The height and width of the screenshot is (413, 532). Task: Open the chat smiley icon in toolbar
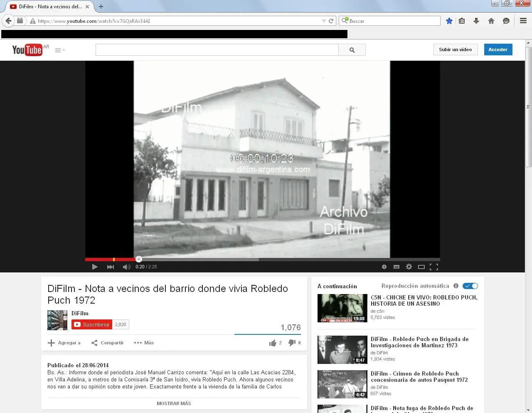(x=506, y=21)
